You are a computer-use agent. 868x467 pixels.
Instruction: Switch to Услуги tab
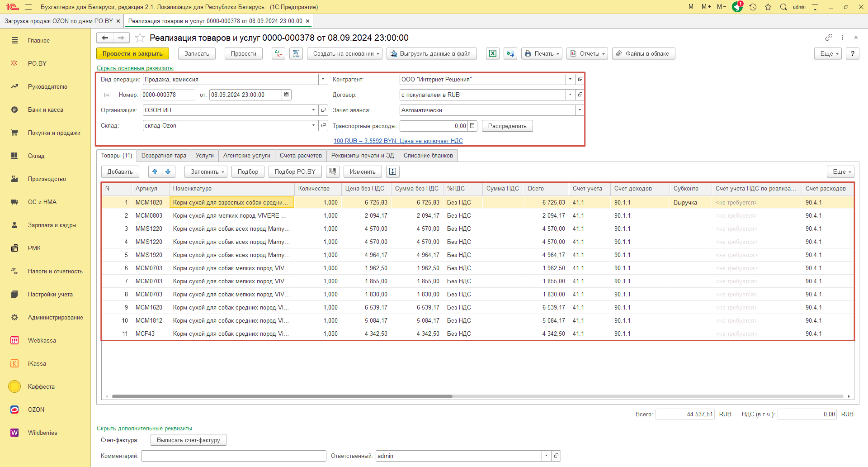tap(205, 155)
